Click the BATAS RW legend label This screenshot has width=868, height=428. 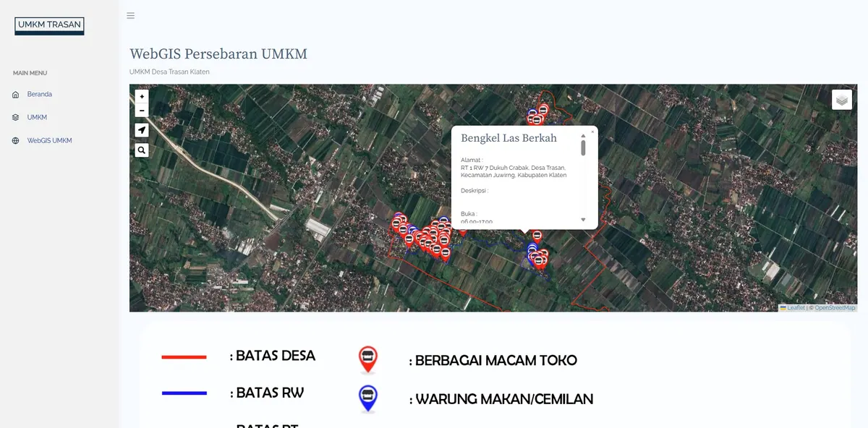tap(267, 393)
